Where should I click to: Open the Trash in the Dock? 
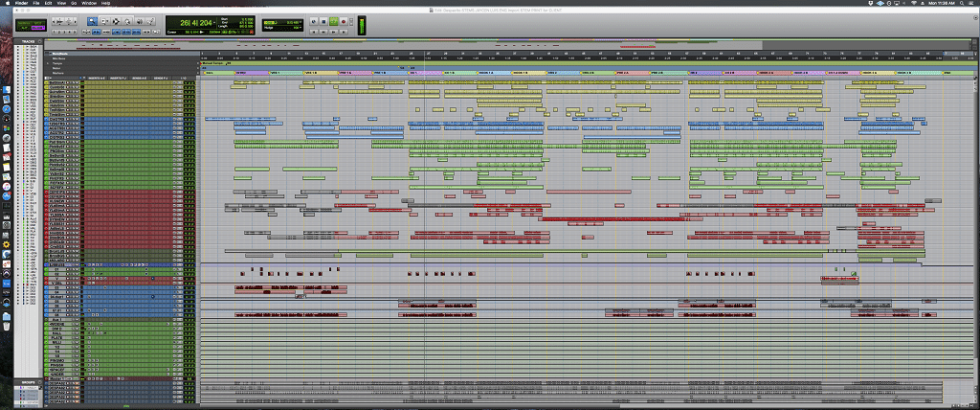click(x=7, y=326)
